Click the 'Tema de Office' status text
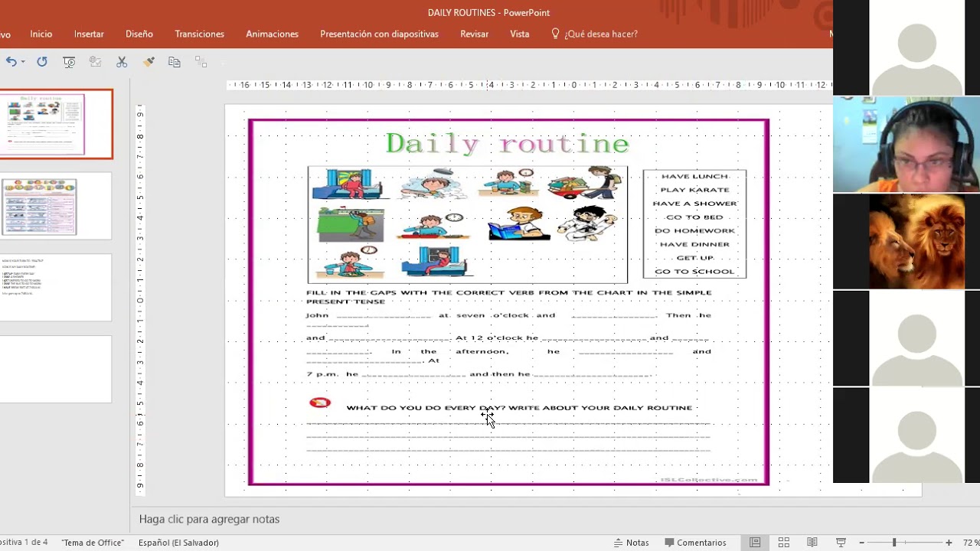This screenshot has height=551, width=980. 93,543
